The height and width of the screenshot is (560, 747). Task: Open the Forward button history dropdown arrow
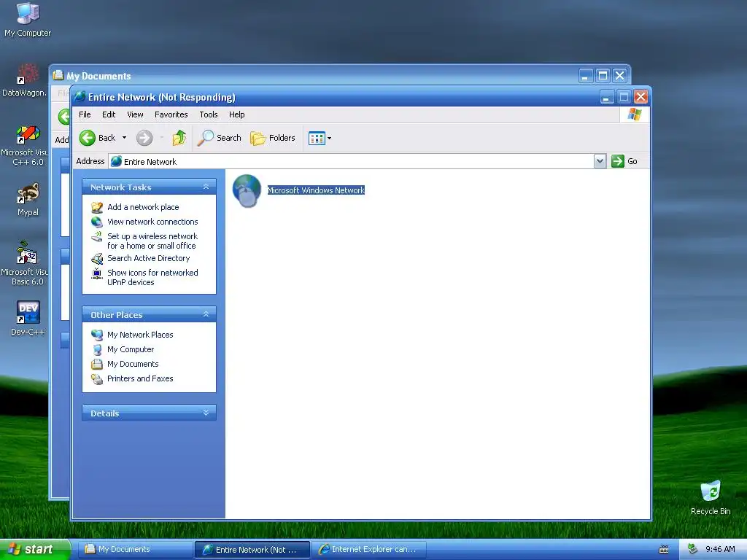click(x=162, y=138)
